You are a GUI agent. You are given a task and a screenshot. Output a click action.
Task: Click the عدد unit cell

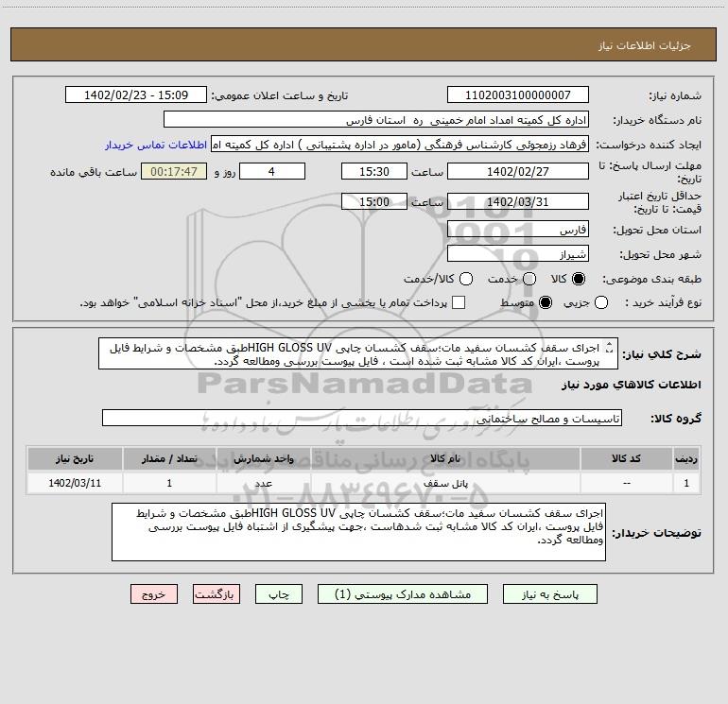263,483
